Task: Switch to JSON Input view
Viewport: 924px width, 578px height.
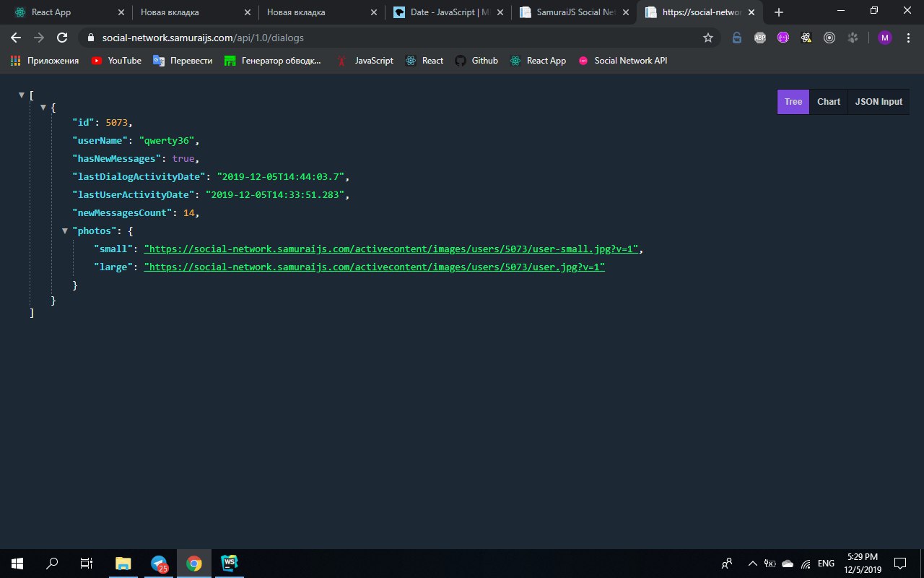Action: tap(879, 102)
